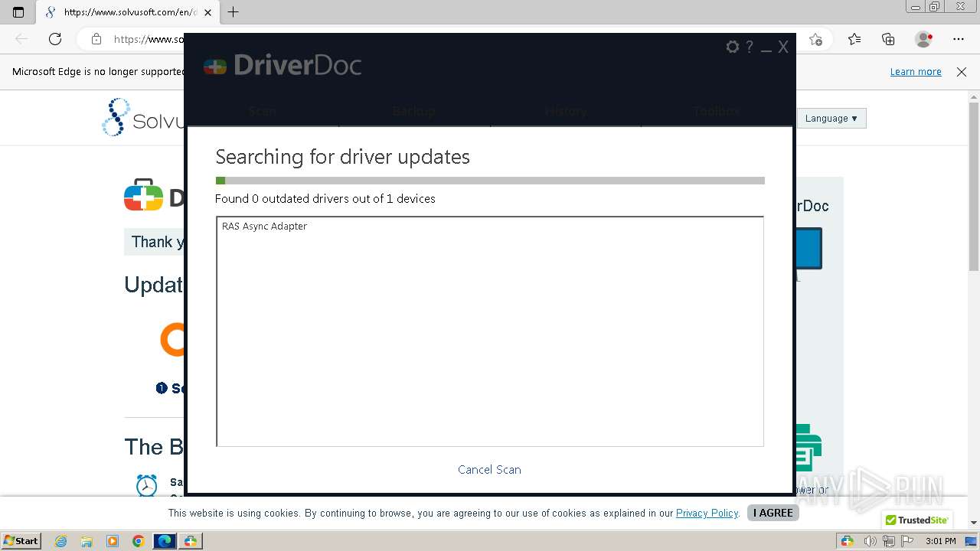Switch to the Toolbox tab
The image size is (980, 551).
[717, 111]
